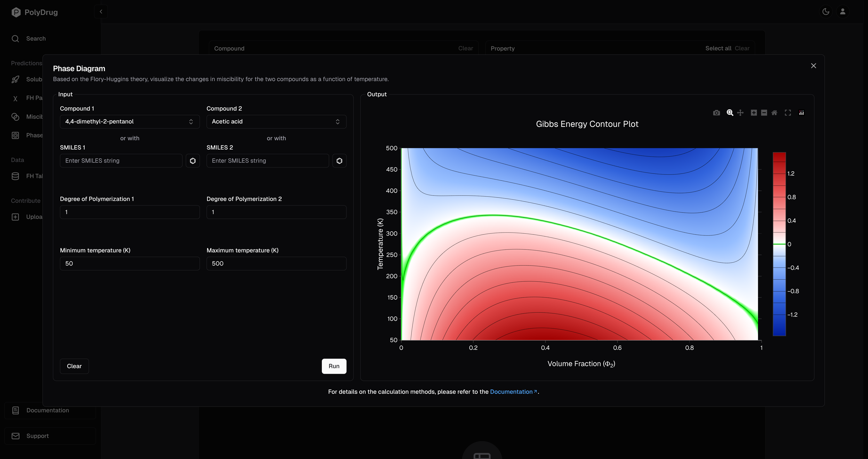Open molecule drawer for SMILES 1
The image size is (868, 459).
pos(193,161)
